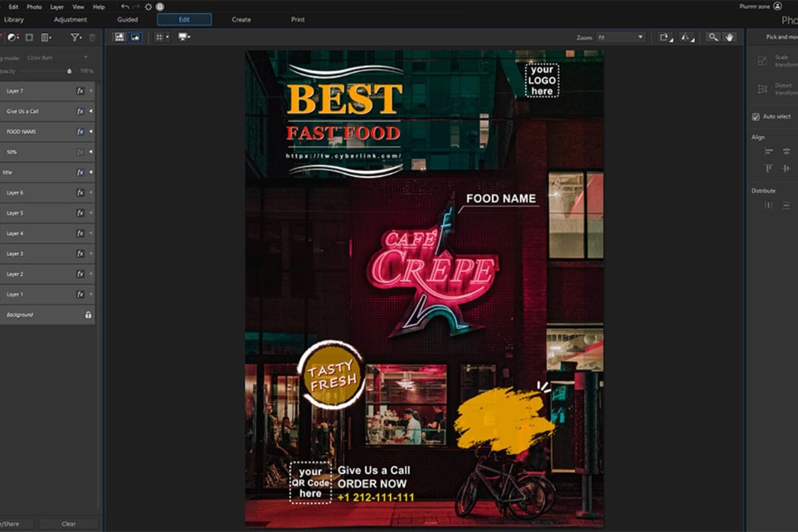
Task: Open the rotate tool in top toolbar
Action: [x=664, y=37]
